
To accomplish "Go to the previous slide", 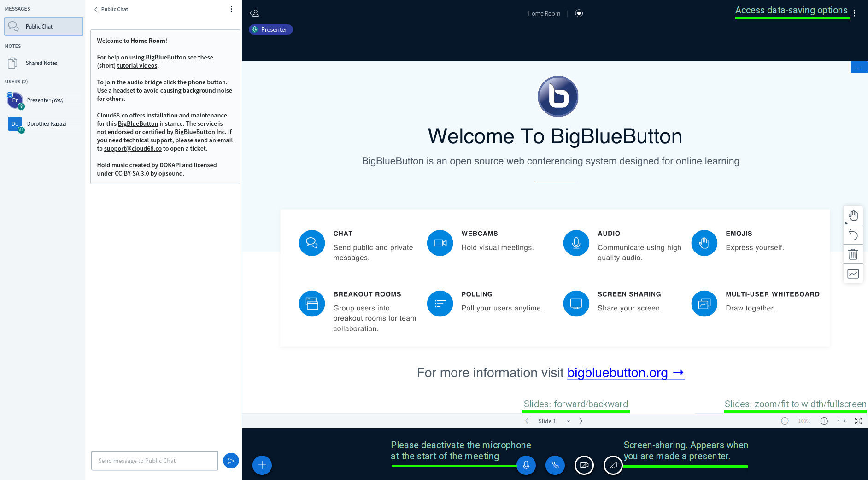I will pos(527,421).
